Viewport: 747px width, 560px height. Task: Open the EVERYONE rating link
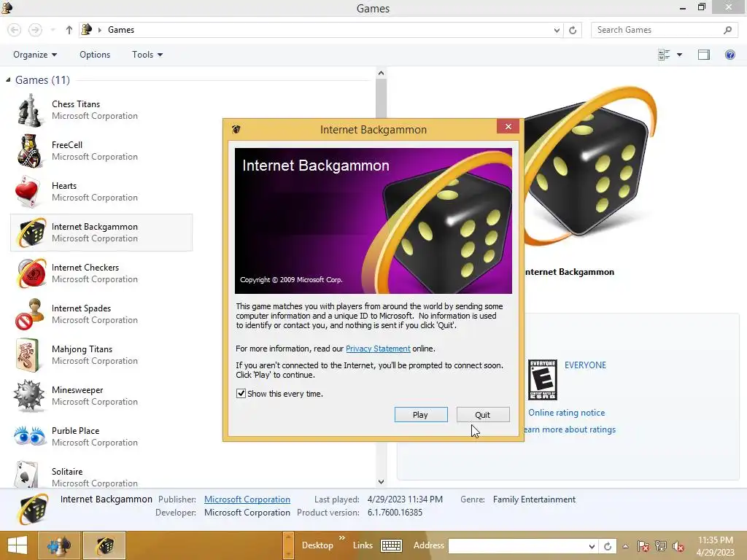(x=585, y=365)
